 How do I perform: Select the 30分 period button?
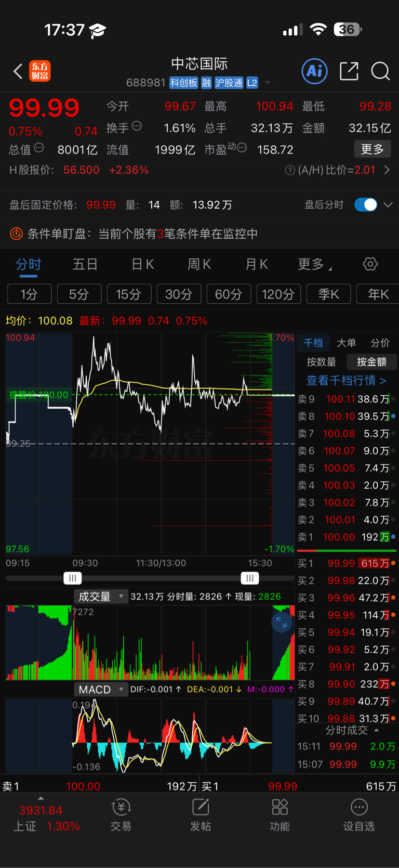click(179, 294)
